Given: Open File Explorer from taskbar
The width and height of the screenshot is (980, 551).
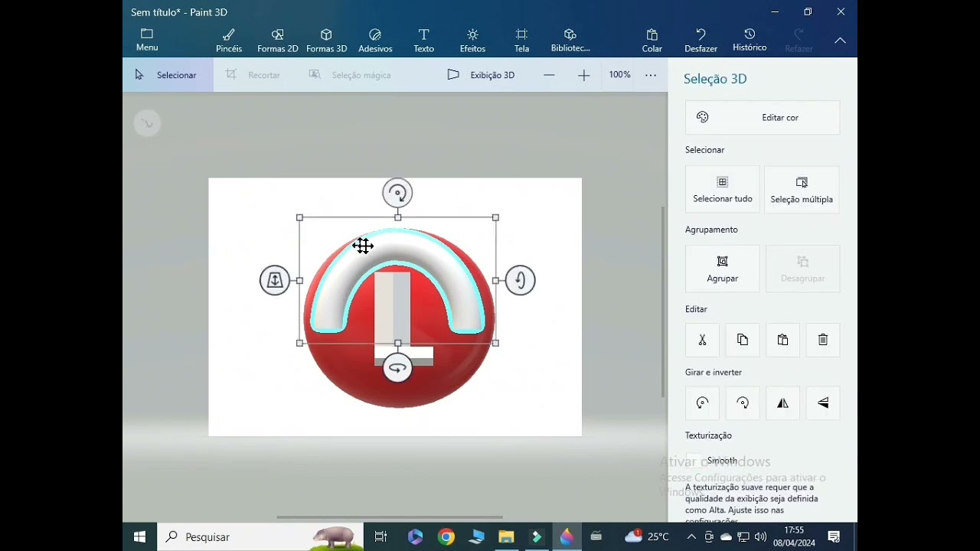Looking at the screenshot, I should 506,536.
